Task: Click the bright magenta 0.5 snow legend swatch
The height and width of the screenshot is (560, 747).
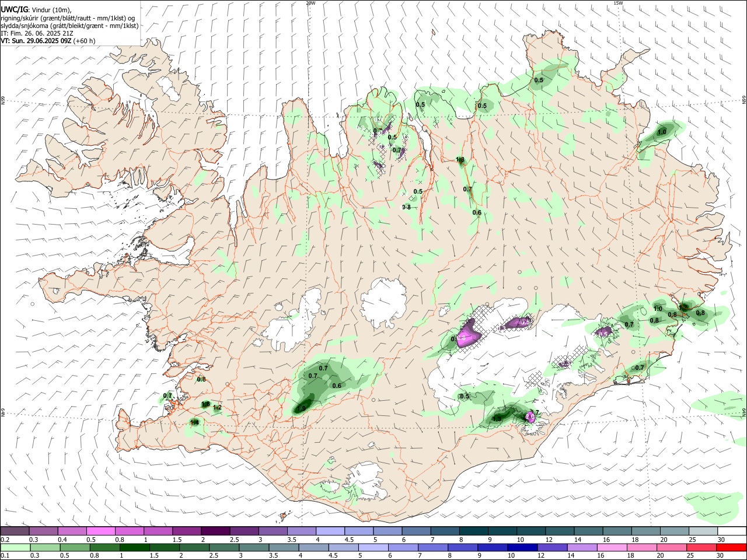Action: pos(100,531)
